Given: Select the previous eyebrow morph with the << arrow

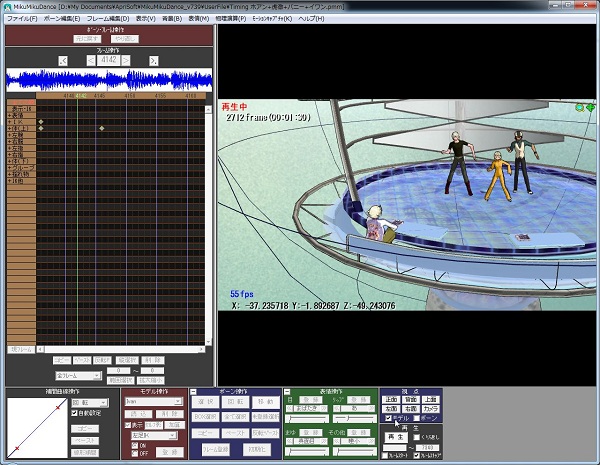Looking at the screenshot, I should coord(290,441).
